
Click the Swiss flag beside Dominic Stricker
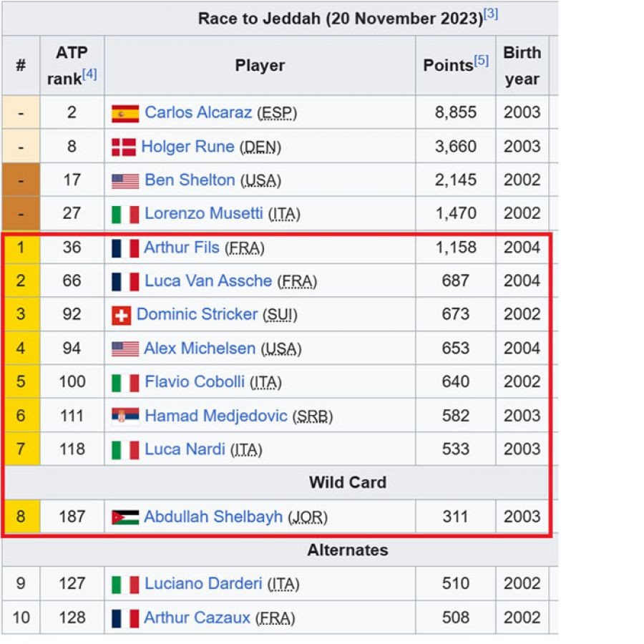coord(122,315)
